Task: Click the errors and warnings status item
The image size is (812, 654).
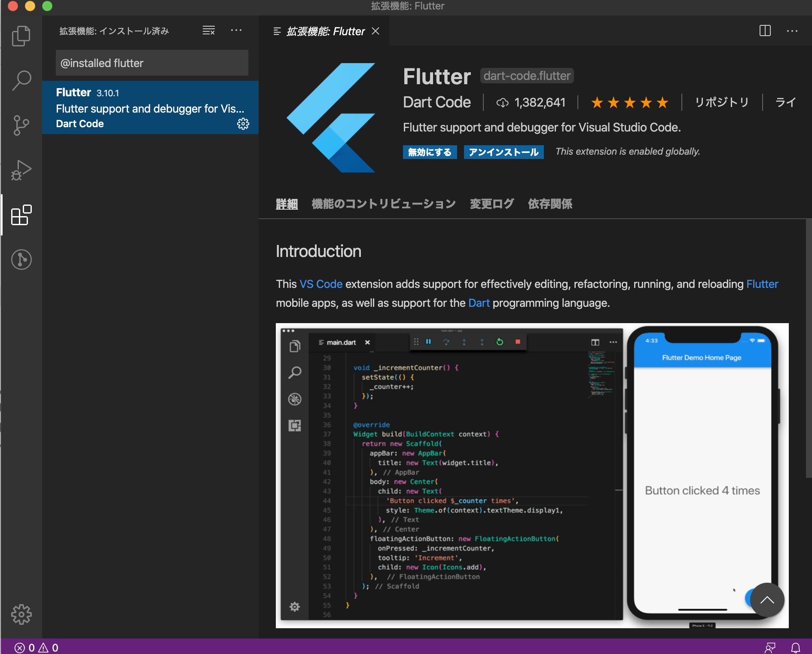Action: (37, 648)
